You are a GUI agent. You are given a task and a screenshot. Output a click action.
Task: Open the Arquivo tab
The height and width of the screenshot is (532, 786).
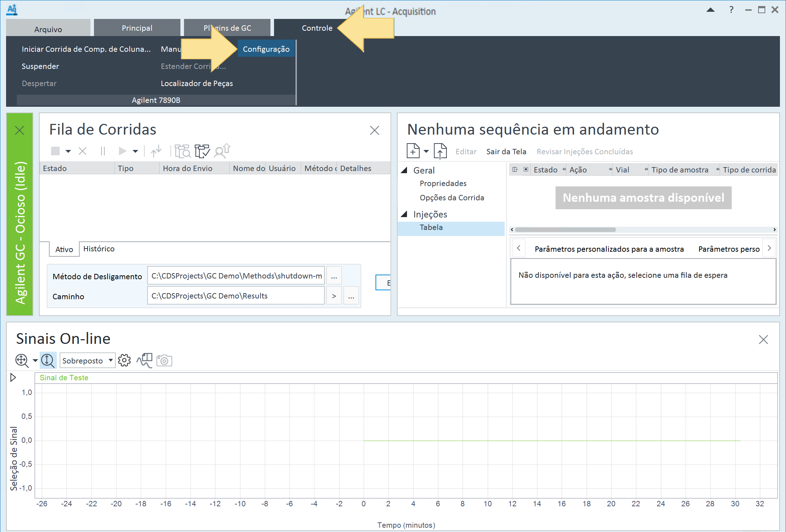(x=48, y=28)
